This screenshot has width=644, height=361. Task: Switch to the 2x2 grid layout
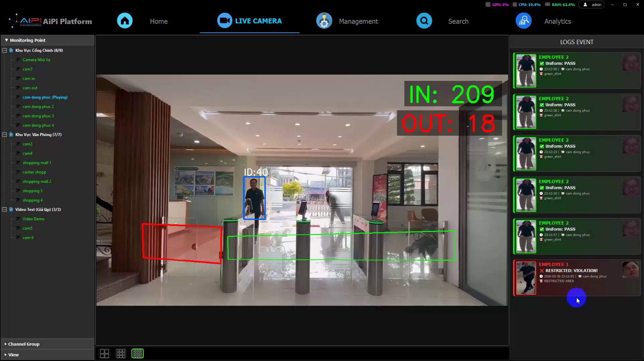coord(104,353)
